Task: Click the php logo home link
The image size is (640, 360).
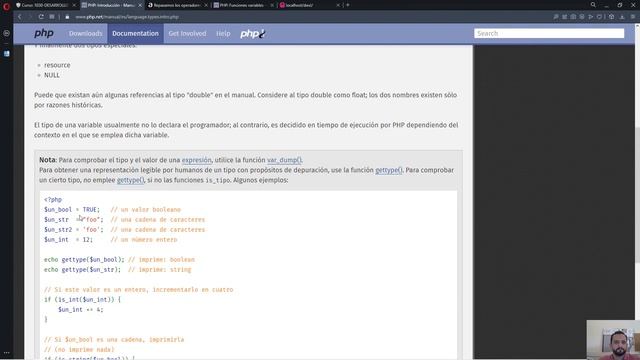Action: [44, 33]
